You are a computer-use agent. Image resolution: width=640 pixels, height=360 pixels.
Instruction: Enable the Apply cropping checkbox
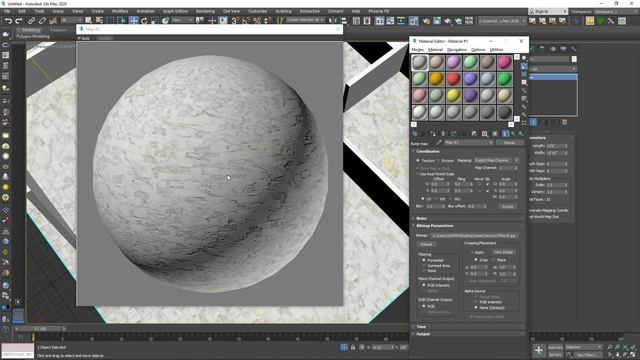coord(471,253)
